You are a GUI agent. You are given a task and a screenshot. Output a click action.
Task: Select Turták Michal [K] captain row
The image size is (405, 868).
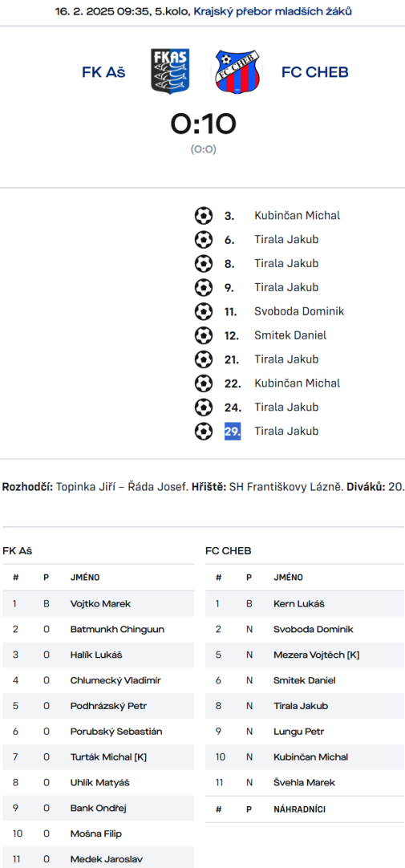tap(98, 756)
